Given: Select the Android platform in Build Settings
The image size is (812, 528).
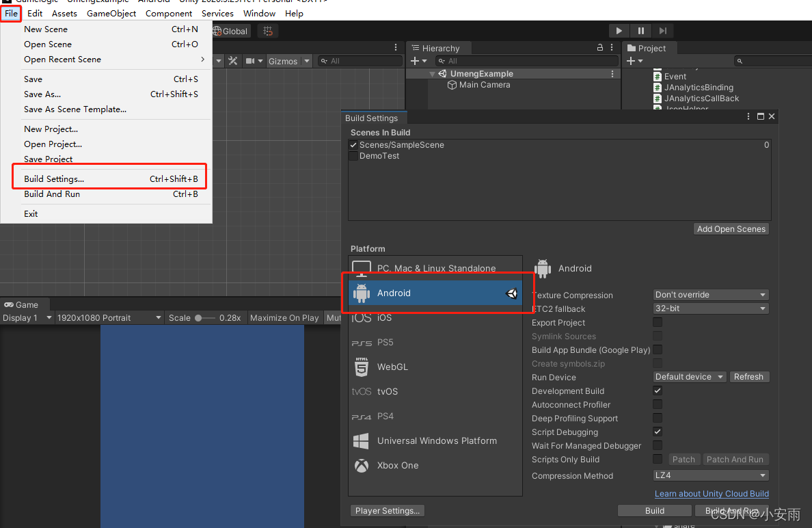Looking at the screenshot, I should (x=394, y=293).
